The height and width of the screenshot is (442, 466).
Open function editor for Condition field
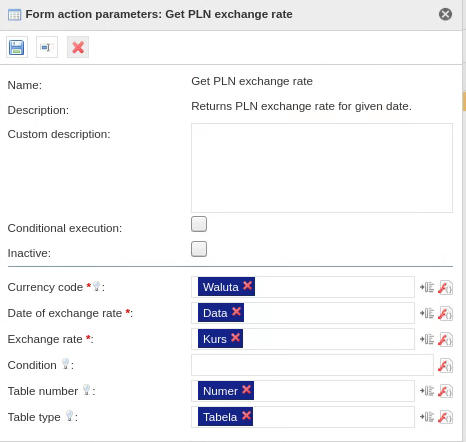click(x=445, y=365)
